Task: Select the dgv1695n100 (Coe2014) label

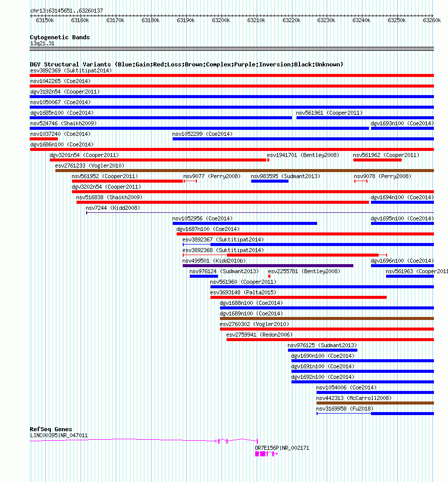Action: point(402,218)
